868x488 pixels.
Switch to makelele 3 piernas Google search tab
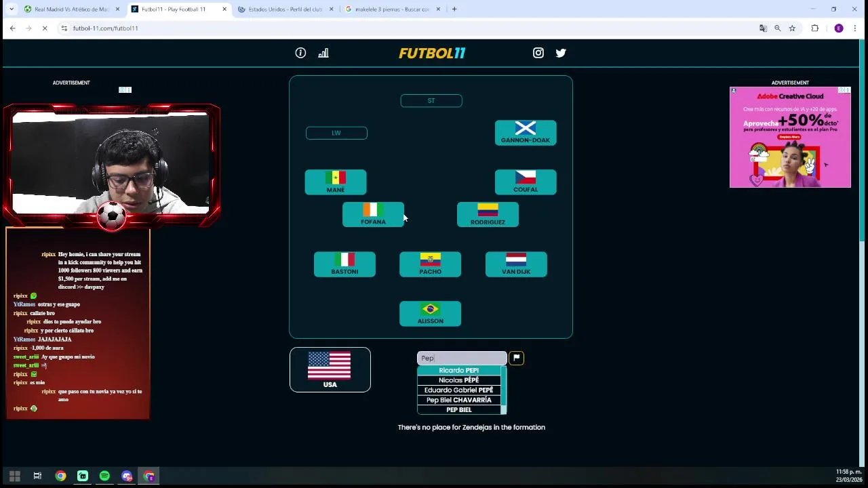pos(392,9)
